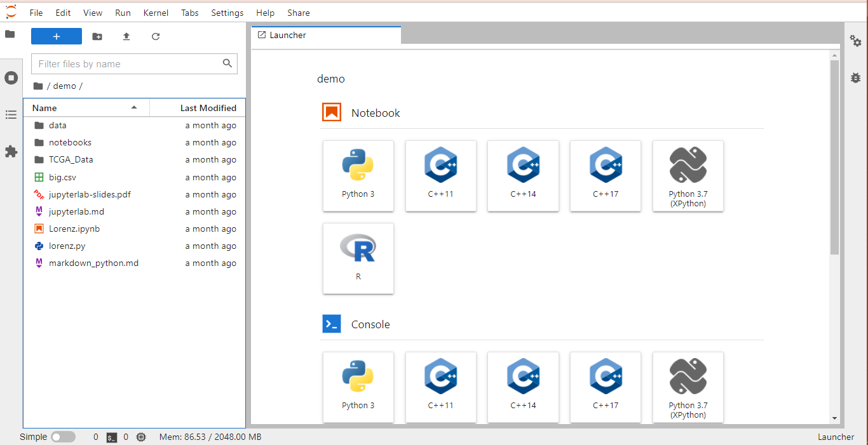Open the Settings menu

[x=227, y=13]
